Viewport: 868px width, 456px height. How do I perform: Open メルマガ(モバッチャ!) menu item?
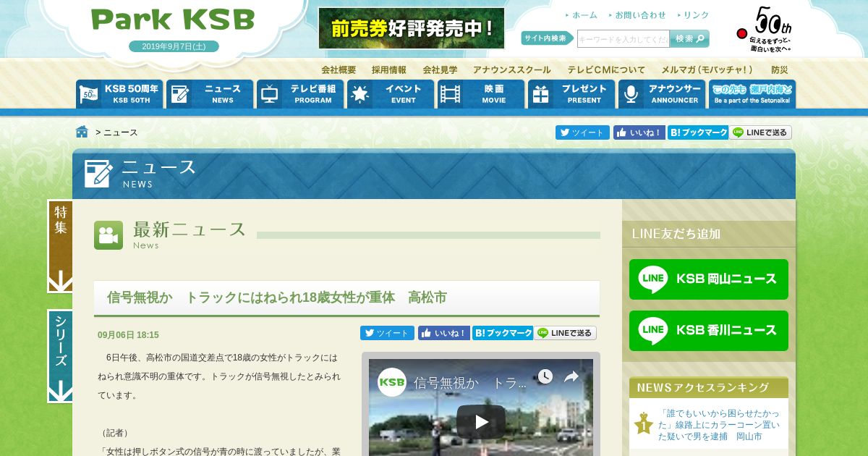click(707, 70)
